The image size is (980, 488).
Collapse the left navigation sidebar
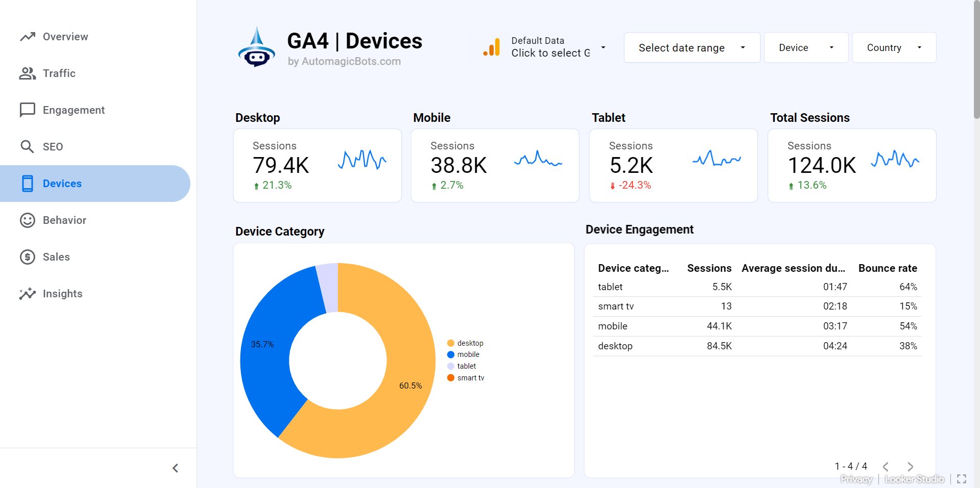(x=175, y=468)
